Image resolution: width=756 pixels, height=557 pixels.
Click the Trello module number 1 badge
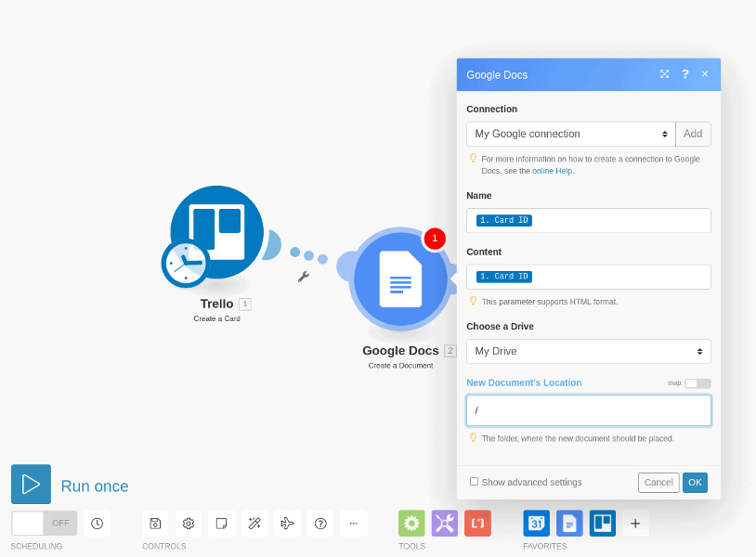coord(245,304)
